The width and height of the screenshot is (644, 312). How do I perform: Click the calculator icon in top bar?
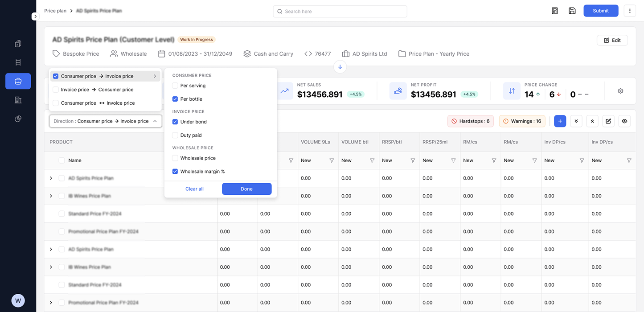[554, 11]
